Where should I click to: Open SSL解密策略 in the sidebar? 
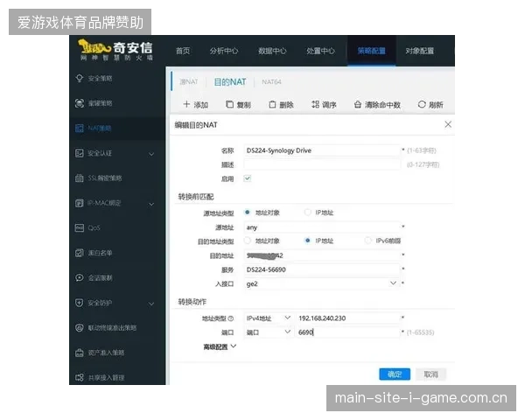tap(104, 178)
